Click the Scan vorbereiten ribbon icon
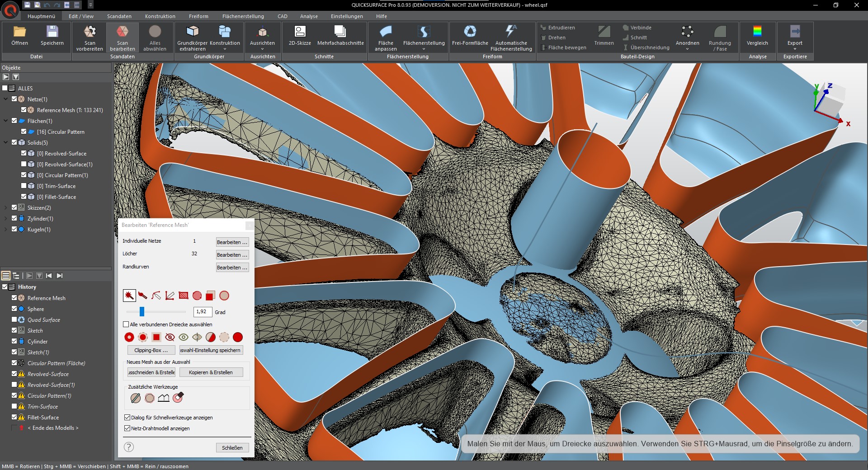Screen dimensions: 868x470 (x=90, y=32)
